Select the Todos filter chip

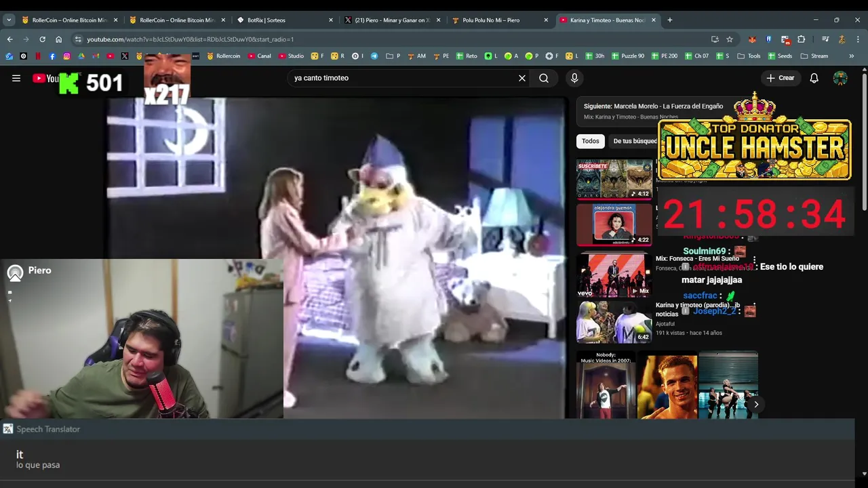point(591,141)
